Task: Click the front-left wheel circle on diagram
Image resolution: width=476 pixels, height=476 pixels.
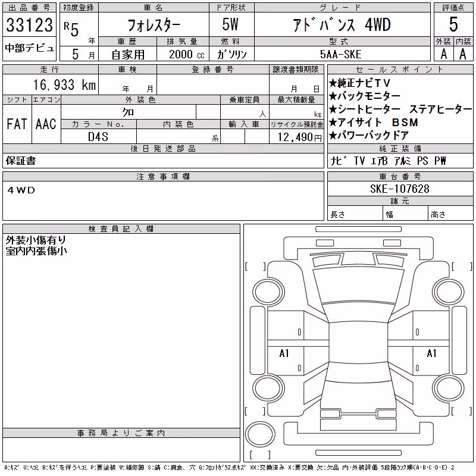Action: [x=268, y=292]
